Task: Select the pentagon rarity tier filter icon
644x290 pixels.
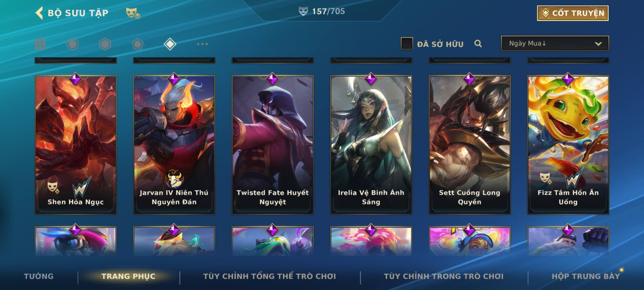Action: 137,44
